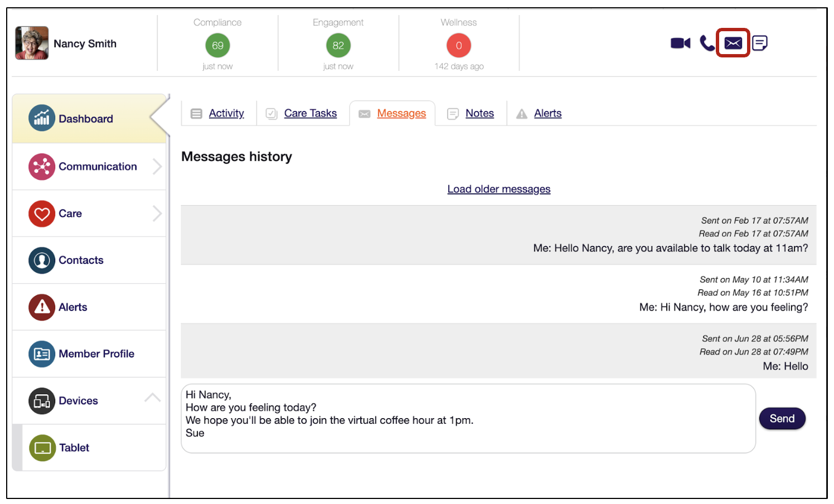Select the Communication icon in the sidebar
The image size is (834, 504).
[x=41, y=166]
